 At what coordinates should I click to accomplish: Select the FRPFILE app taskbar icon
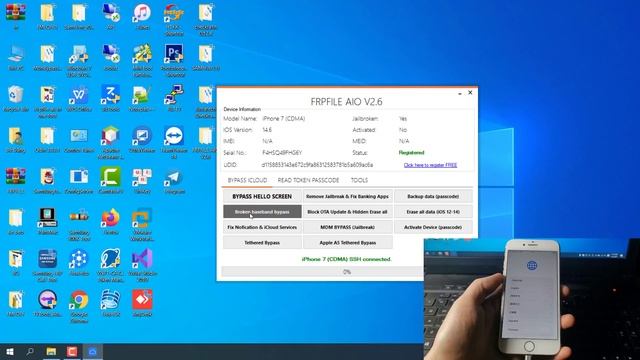tap(93, 351)
